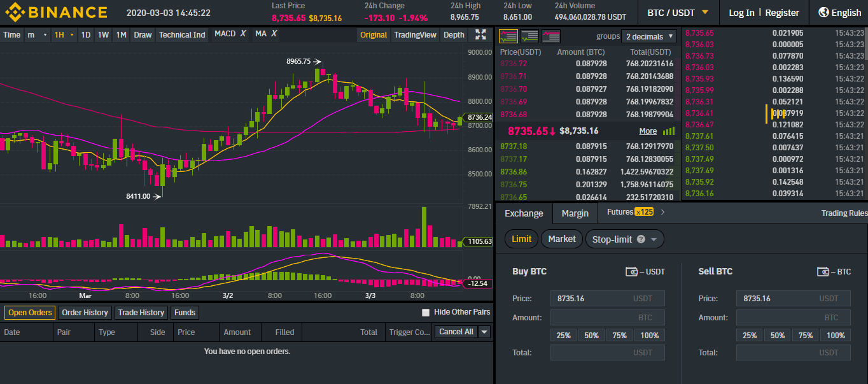The image size is (868, 384).
Task: Open the Stop-limit help question mark
Action: [641, 239]
